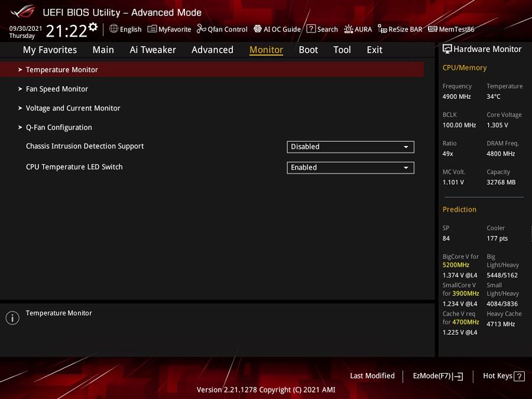The height and width of the screenshot is (399, 532).
Task: Click the Hot Keys question mark icon
Action: (519, 377)
